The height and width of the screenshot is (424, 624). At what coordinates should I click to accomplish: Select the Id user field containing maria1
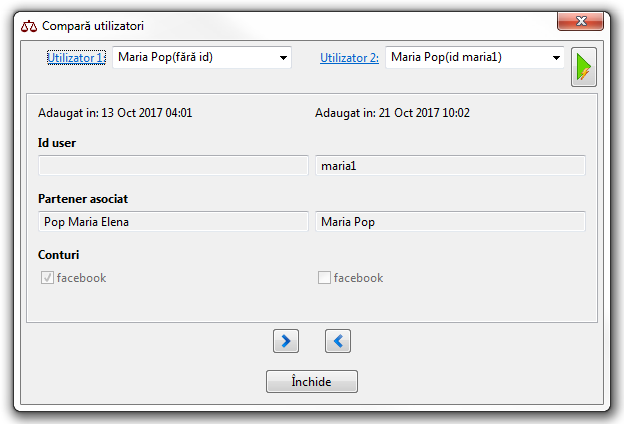[x=450, y=165]
